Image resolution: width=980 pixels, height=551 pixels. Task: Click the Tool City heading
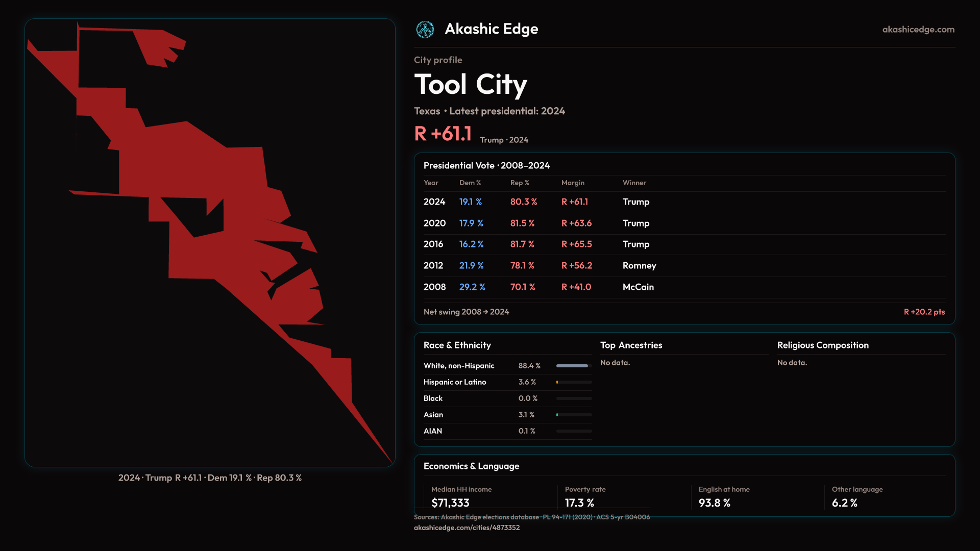(x=470, y=85)
